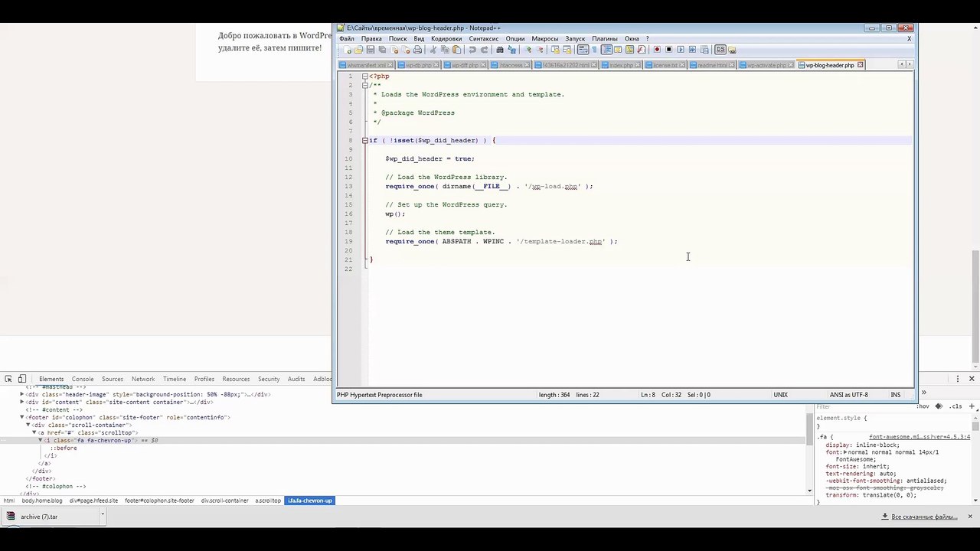Click Open file icon in Notepad++ toolbar
This screenshot has width=980, height=551.
coord(358,50)
